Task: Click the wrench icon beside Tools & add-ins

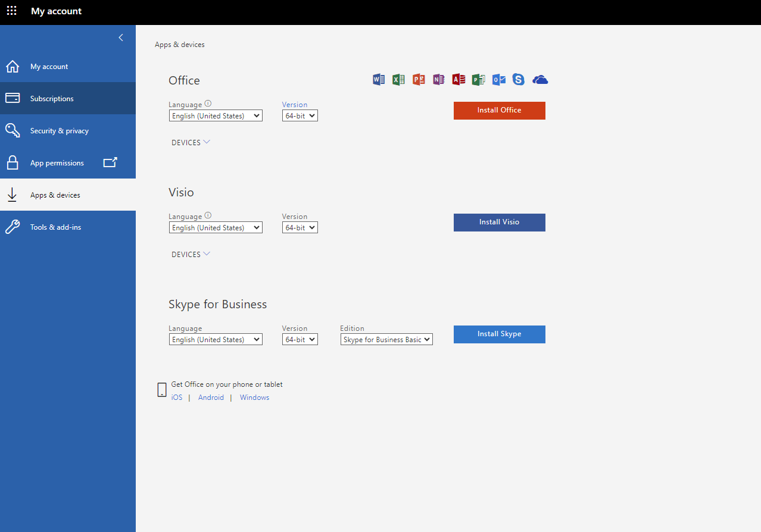Action: [x=13, y=227]
